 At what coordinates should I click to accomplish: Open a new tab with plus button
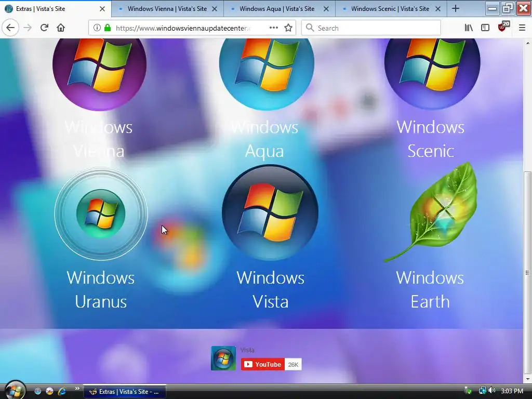point(455,9)
